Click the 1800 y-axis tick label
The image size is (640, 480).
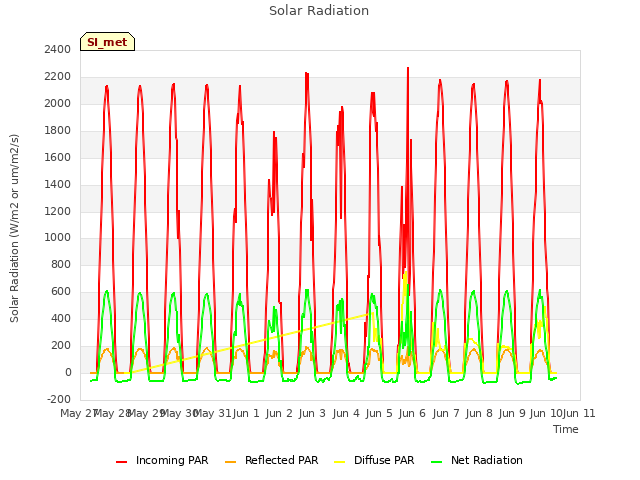[x=58, y=131]
